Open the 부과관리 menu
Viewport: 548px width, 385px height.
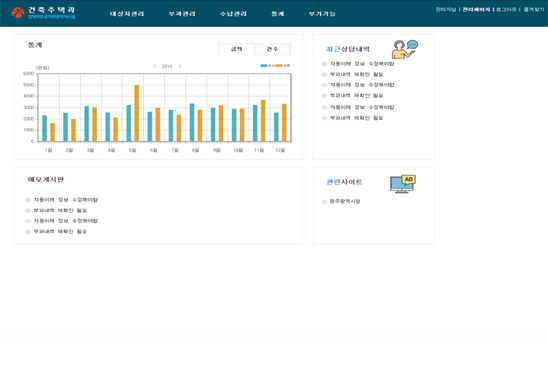[182, 14]
